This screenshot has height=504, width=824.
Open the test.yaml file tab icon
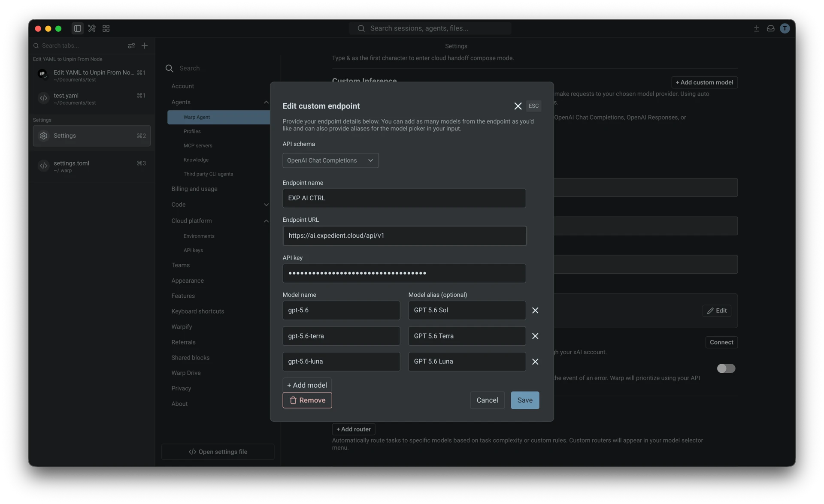[x=43, y=98]
